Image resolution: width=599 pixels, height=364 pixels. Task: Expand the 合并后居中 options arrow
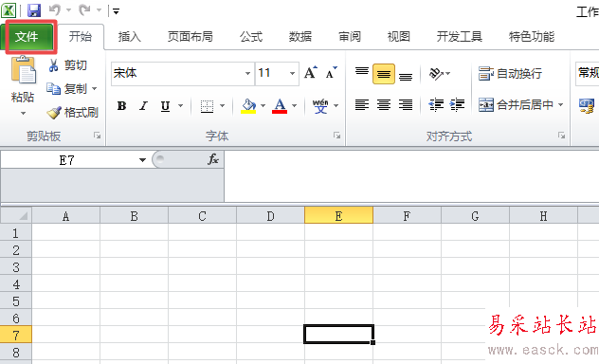click(560, 104)
